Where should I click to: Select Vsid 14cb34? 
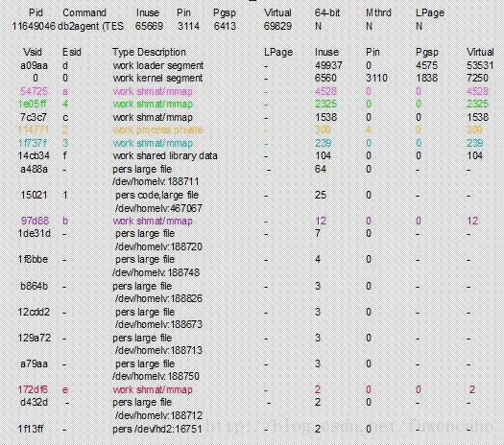34,155
